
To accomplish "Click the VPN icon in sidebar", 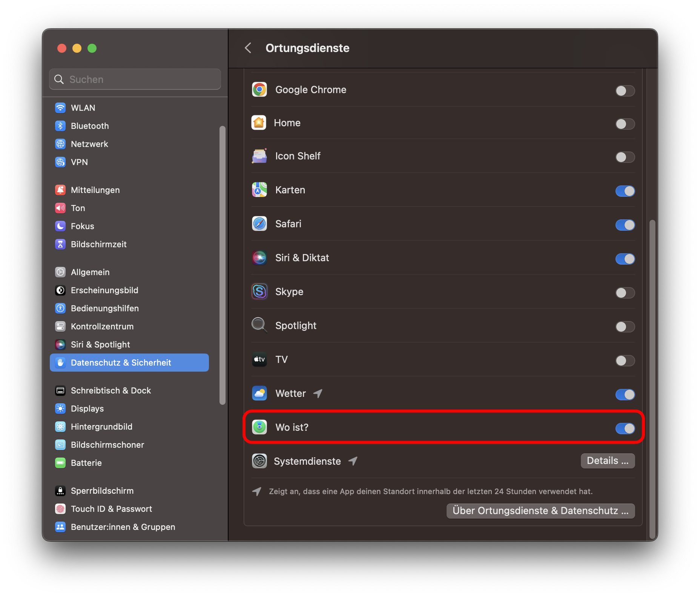I will tap(60, 162).
